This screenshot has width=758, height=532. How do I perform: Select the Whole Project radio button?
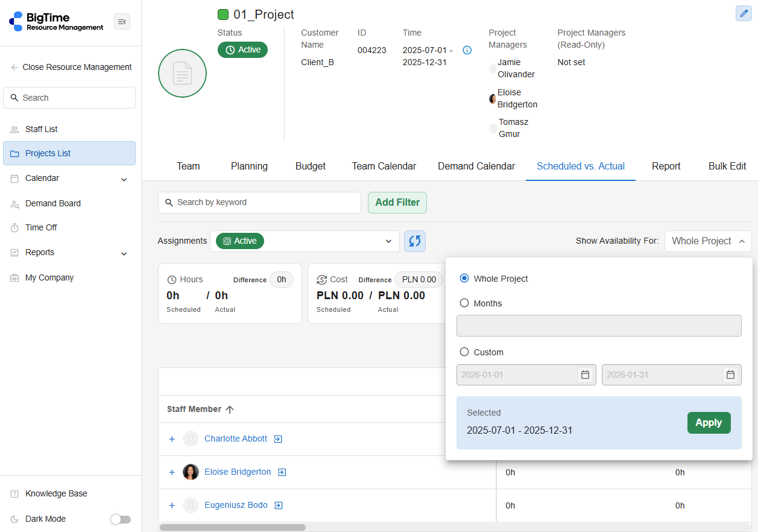[464, 279]
